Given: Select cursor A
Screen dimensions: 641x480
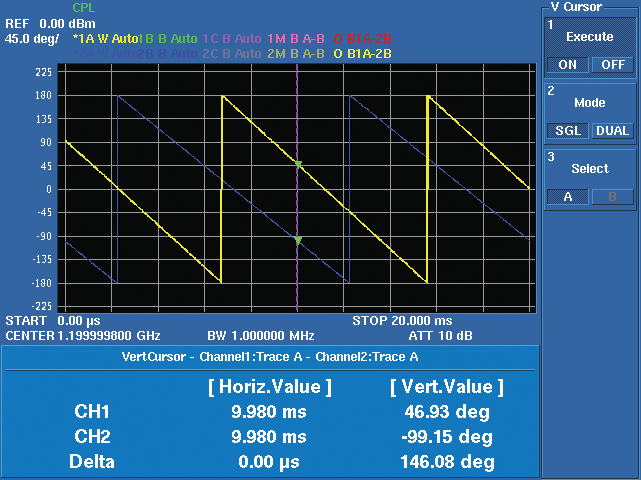Looking at the screenshot, I should pyautogui.click(x=568, y=197).
